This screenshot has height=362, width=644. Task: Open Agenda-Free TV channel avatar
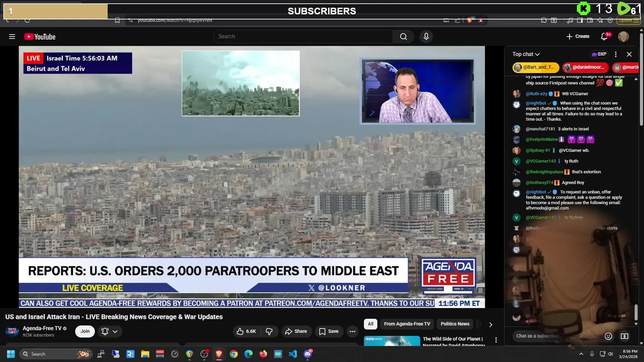pos(12,331)
